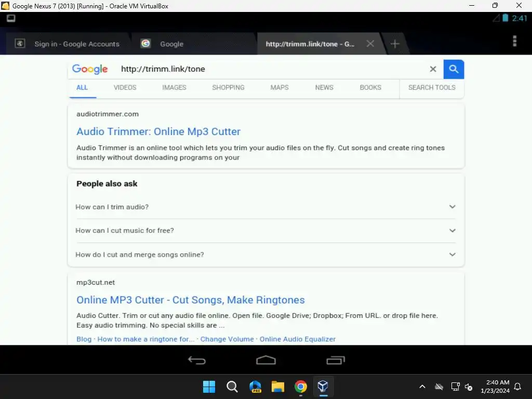The height and width of the screenshot is (399, 532).
Task: Open 'How to make a ringtone for...' sitelink
Action: (146, 339)
